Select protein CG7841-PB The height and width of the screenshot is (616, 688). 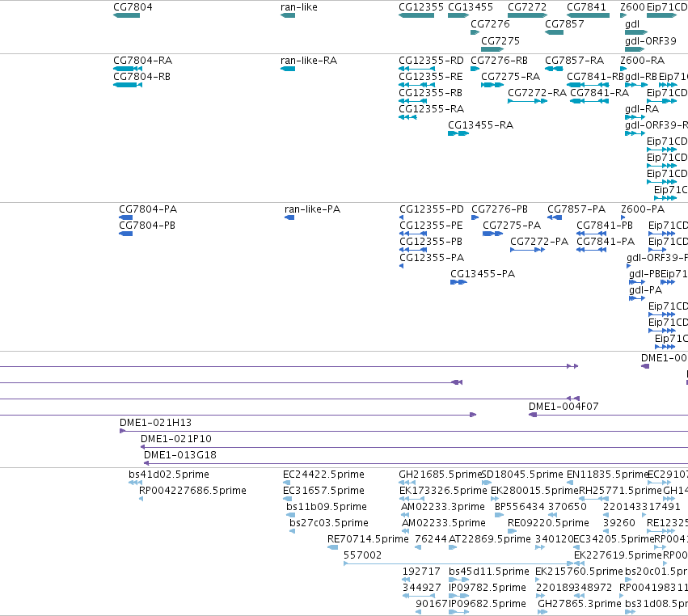(x=605, y=226)
